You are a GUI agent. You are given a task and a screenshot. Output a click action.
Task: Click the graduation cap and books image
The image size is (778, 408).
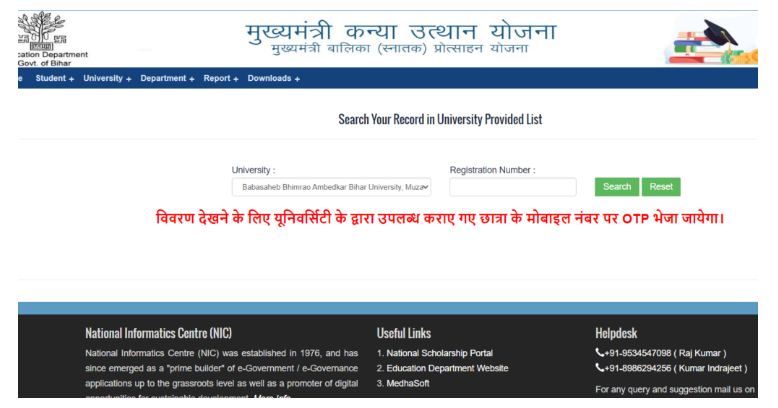tap(711, 40)
